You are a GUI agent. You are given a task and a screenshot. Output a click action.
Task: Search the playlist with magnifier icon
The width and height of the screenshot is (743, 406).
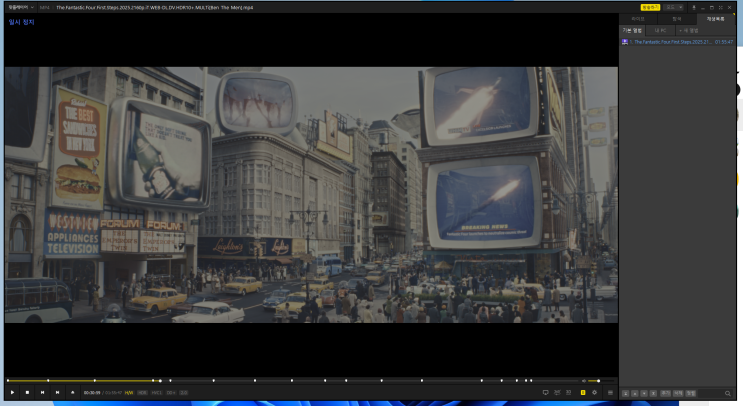coord(728,394)
